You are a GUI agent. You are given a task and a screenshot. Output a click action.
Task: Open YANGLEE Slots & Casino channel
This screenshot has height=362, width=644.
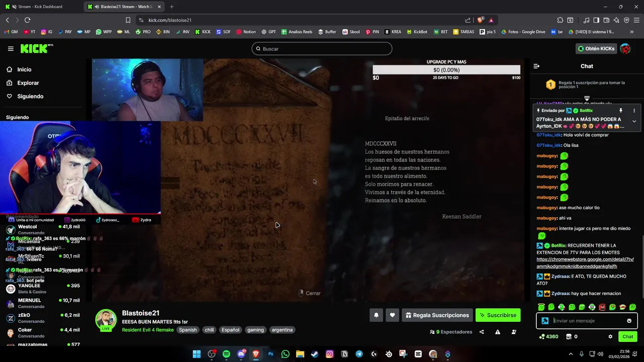44,289
